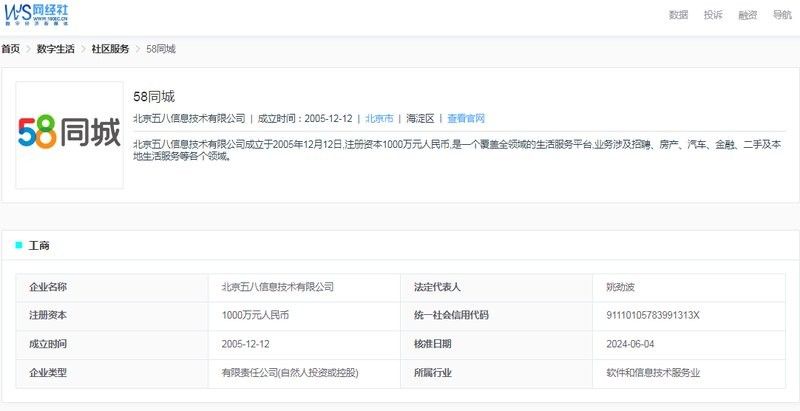Screen dimensions: 800x411
Task: Open 投诉 in the top navigation
Action: pyautogui.click(x=713, y=15)
